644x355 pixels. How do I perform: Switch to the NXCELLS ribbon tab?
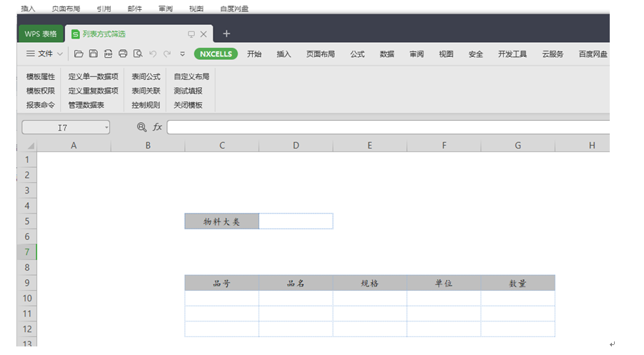click(216, 54)
